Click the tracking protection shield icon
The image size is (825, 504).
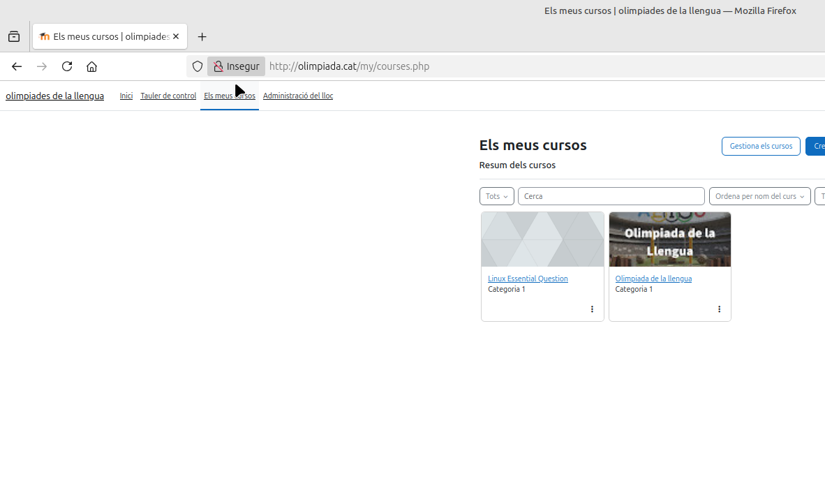198,66
